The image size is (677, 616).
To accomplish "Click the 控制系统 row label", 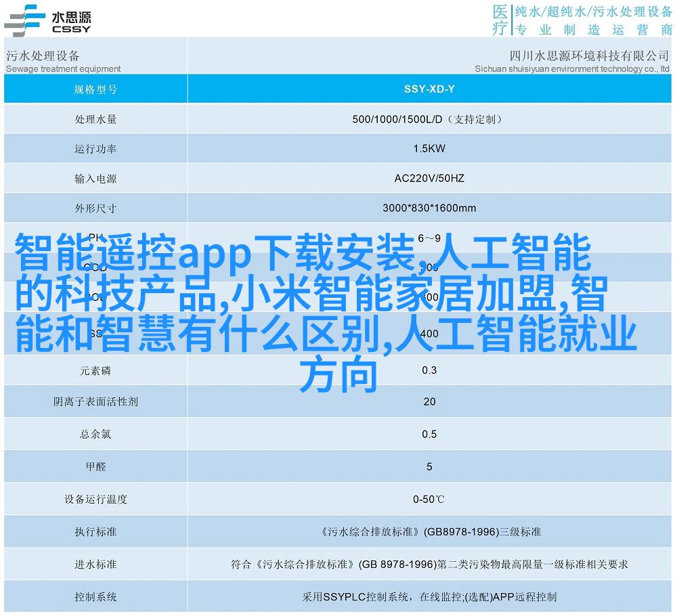I will tap(95, 597).
